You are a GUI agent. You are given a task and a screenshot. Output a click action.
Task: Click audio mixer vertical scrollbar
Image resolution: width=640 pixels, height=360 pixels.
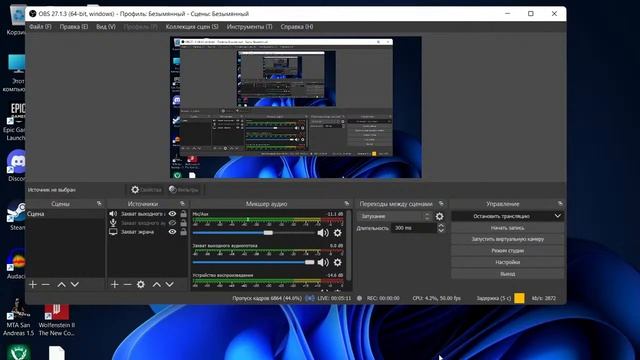[349, 245]
